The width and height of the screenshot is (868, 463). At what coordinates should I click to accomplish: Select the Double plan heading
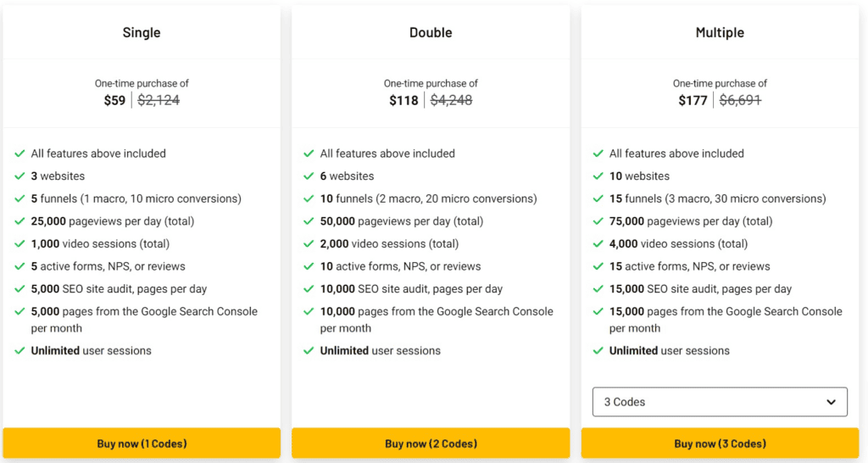pos(431,33)
